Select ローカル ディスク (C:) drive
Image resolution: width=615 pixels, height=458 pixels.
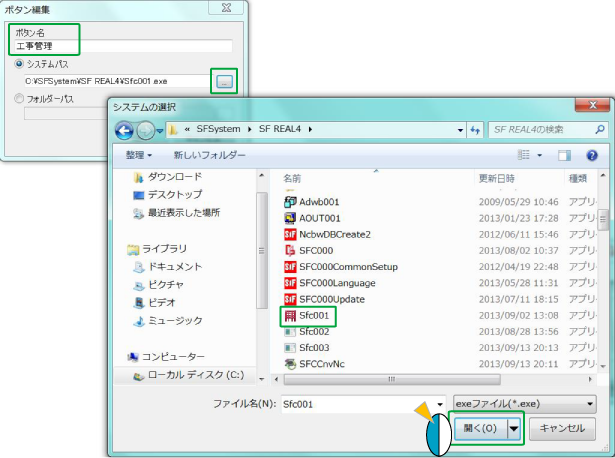pyautogui.click(x=189, y=375)
